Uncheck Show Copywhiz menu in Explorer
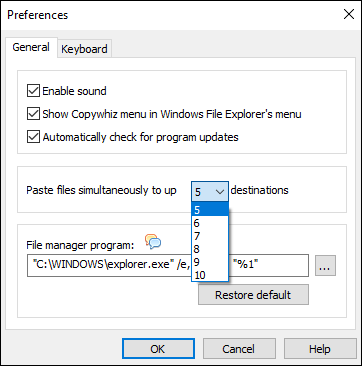The height and width of the screenshot is (366, 362). pos(33,114)
